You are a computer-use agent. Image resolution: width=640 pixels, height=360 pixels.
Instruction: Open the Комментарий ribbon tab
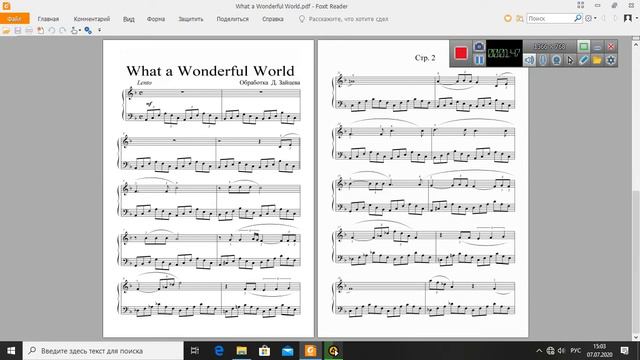click(x=92, y=19)
